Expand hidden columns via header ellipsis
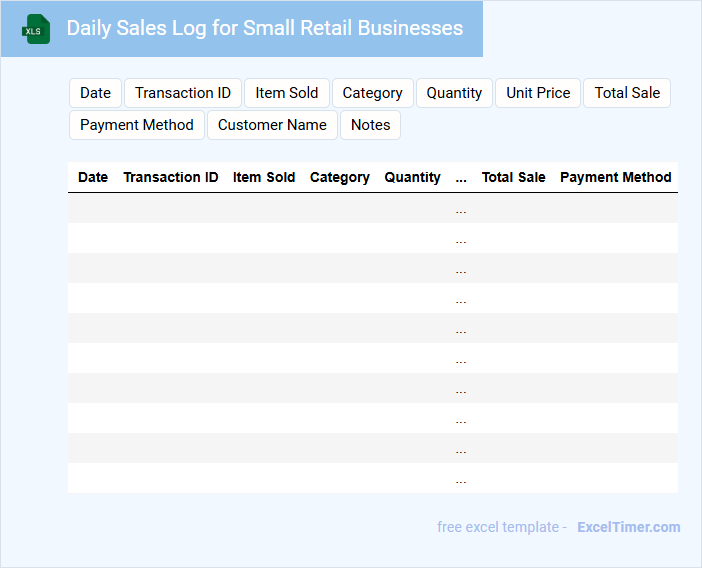Screen dimensions: 702x568 click(x=461, y=178)
